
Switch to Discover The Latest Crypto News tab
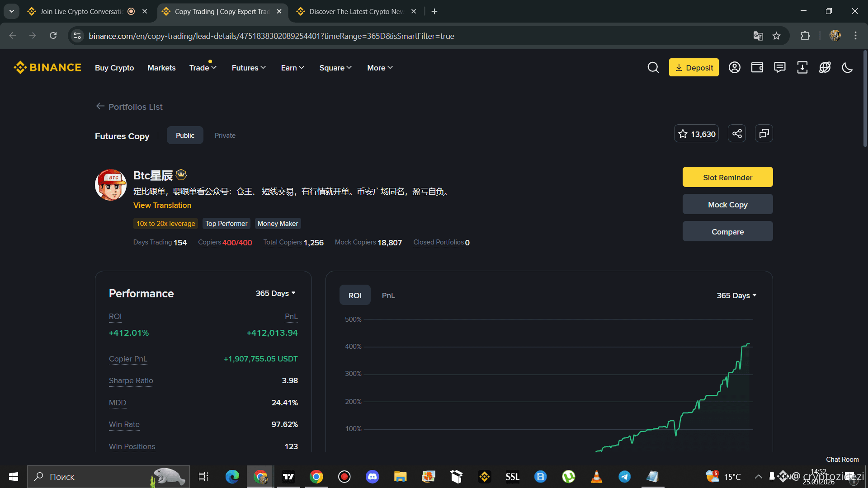point(356,11)
